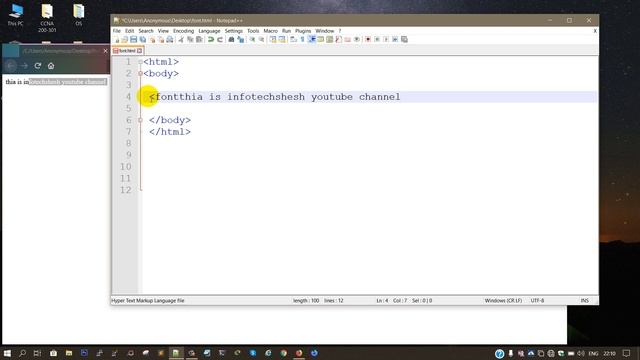Viewport: 640px width, 360px height.
Task: Redo edit with the gray redo arrow
Action: pos(220,40)
